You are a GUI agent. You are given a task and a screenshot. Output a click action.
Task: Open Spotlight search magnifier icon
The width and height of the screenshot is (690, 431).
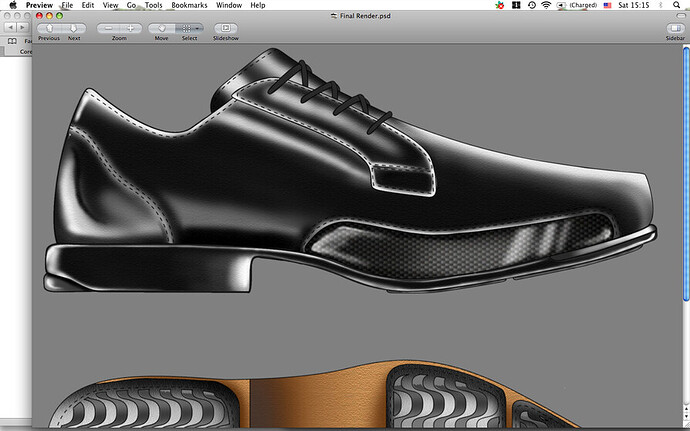pyautogui.click(x=677, y=5)
